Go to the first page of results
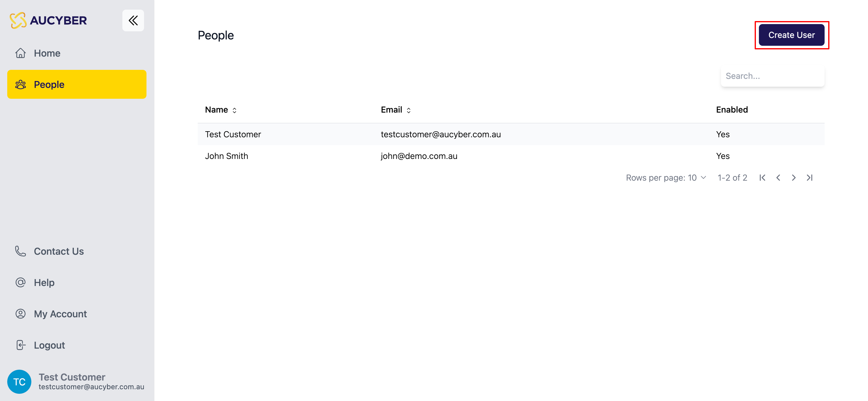 pyautogui.click(x=762, y=178)
